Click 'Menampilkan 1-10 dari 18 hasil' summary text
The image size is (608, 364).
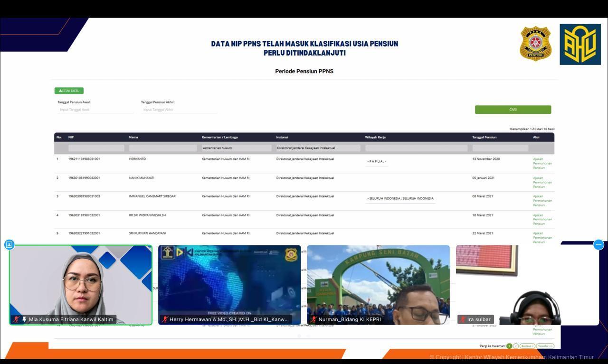[x=532, y=129]
